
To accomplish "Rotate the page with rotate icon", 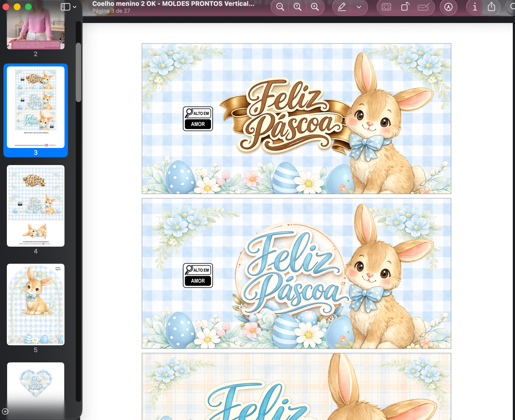I will 405,7.
